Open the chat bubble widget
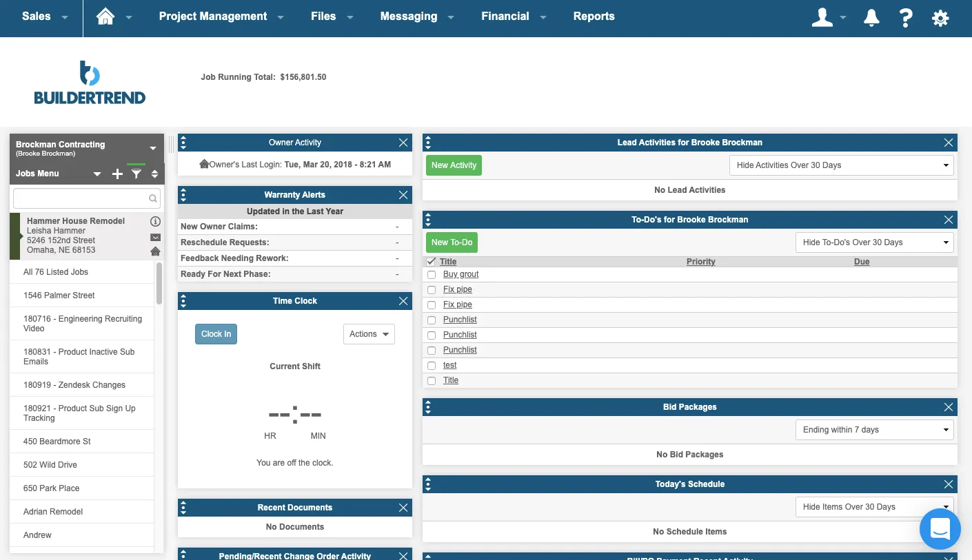972x560 pixels. [940, 528]
